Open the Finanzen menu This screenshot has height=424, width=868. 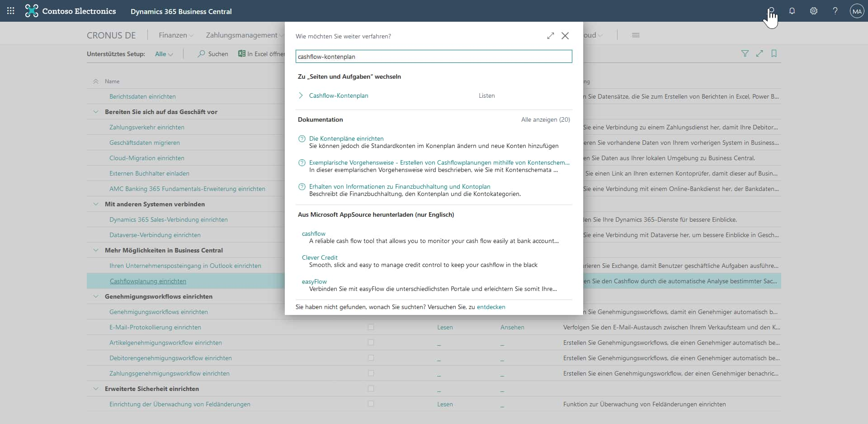pos(176,35)
